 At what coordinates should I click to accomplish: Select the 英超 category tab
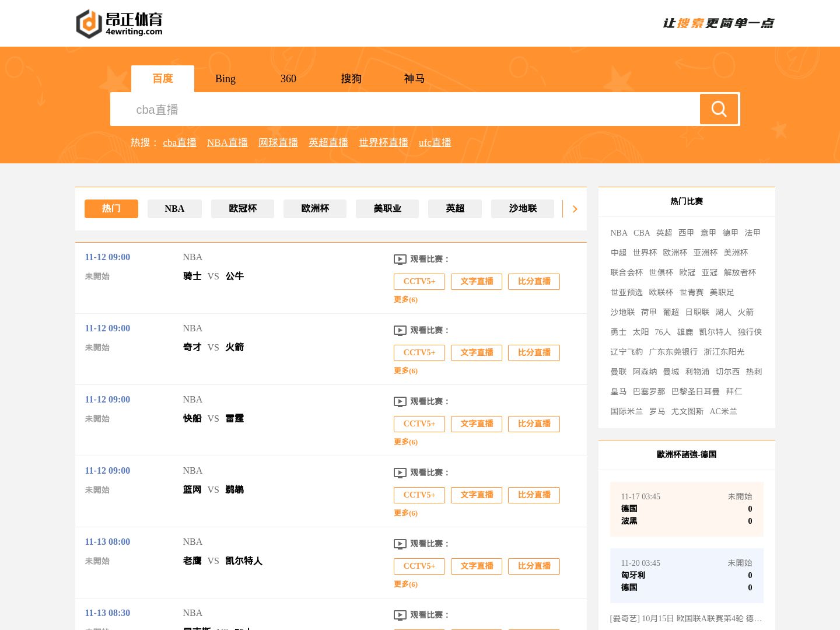coord(455,209)
